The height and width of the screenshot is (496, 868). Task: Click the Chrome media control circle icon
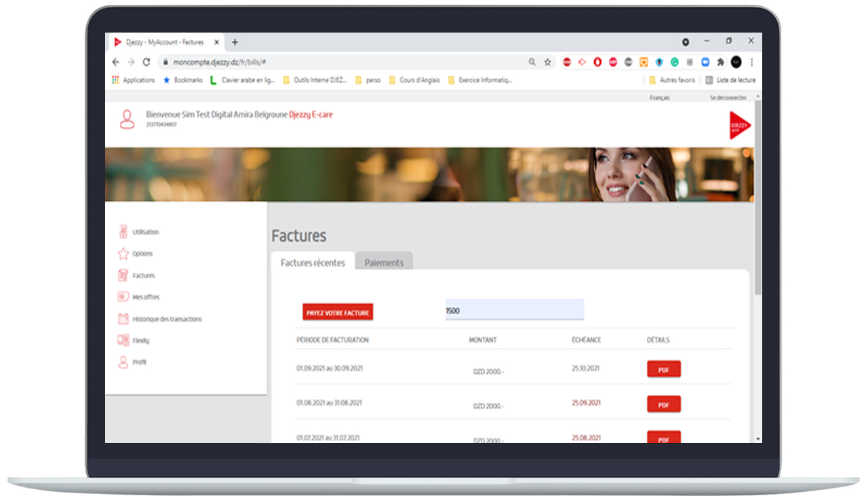click(x=686, y=42)
